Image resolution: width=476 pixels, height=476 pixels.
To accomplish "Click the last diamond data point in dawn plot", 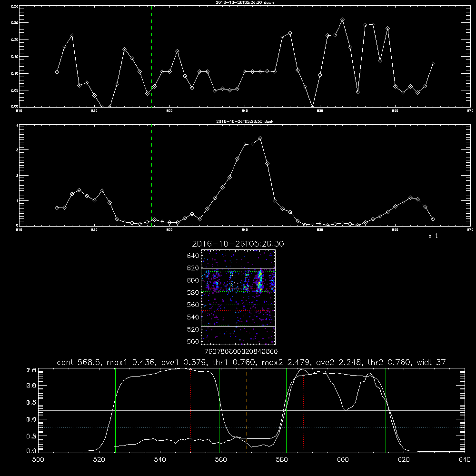I will 433,63.
